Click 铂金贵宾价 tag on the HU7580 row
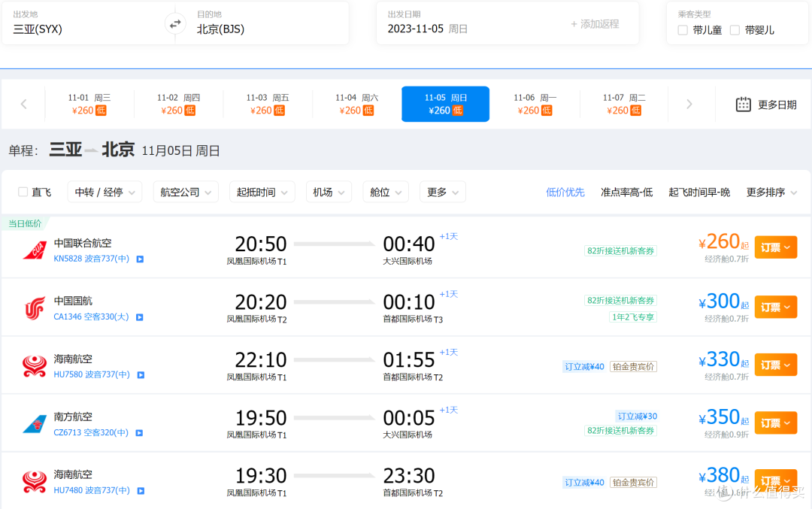The image size is (812, 509). tap(633, 367)
